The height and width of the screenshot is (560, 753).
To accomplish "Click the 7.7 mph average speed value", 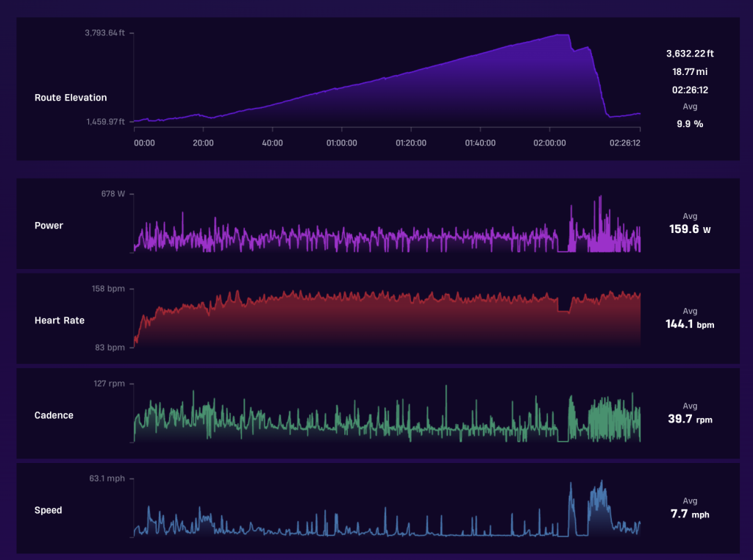I will pos(690,514).
